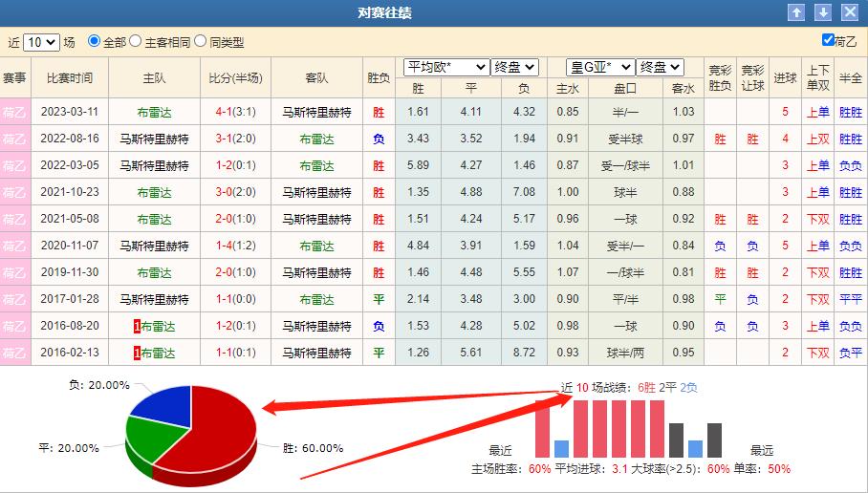Click the date 2021-05-08
Viewport: 868px width, 493px height.
[70, 219]
